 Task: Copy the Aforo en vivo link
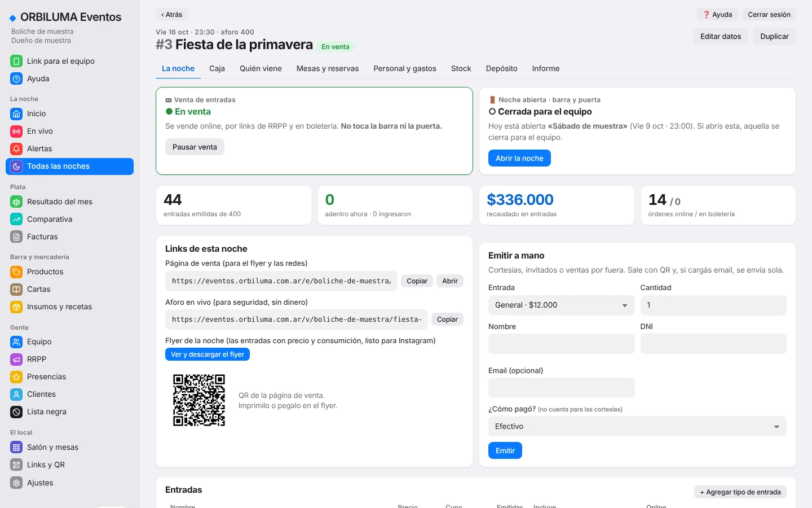point(447,319)
